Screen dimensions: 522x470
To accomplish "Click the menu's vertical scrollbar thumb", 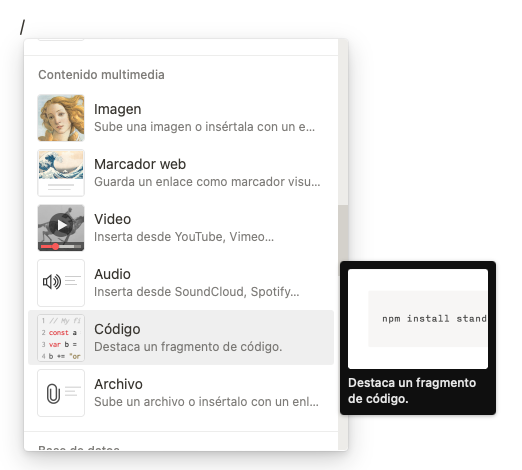I will click(x=343, y=240).
